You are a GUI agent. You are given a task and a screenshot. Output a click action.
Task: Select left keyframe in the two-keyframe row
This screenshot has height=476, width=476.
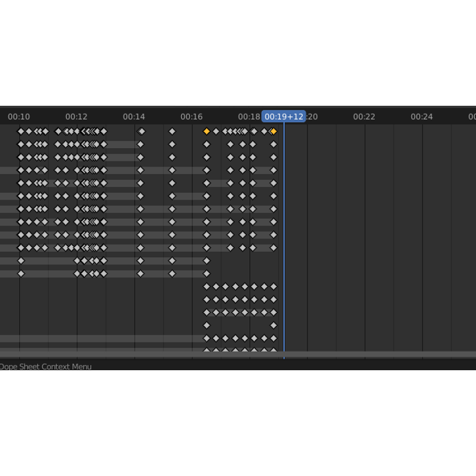(x=206, y=325)
